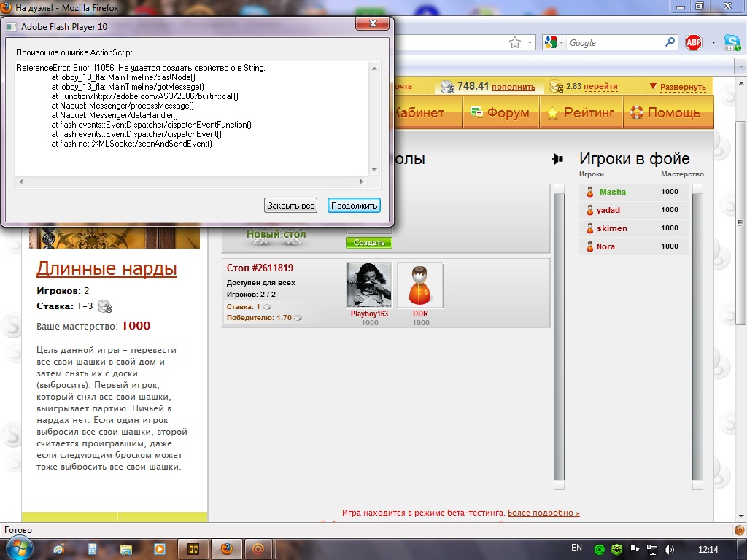
Task: Open the Форум tab
Action: click(x=502, y=113)
